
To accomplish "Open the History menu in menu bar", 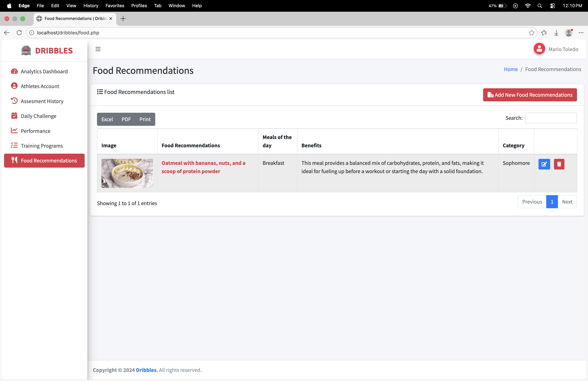I will click(91, 6).
